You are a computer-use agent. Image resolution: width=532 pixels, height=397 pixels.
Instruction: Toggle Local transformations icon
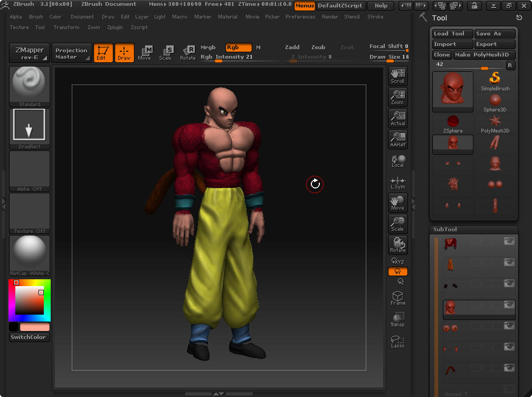pos(397,161)
